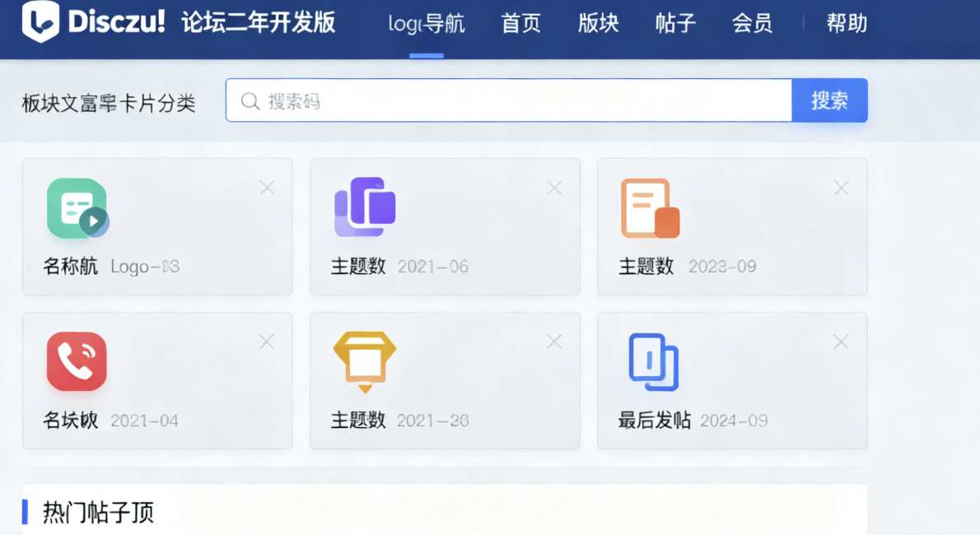Click the 2024-09 date text
This screenshot has width=980, height=535.
coord(734,421)
